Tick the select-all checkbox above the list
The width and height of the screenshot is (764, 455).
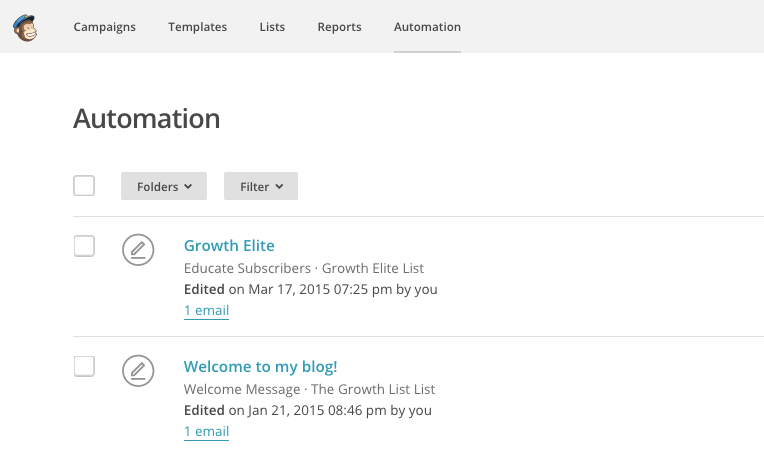click(84, 186)
